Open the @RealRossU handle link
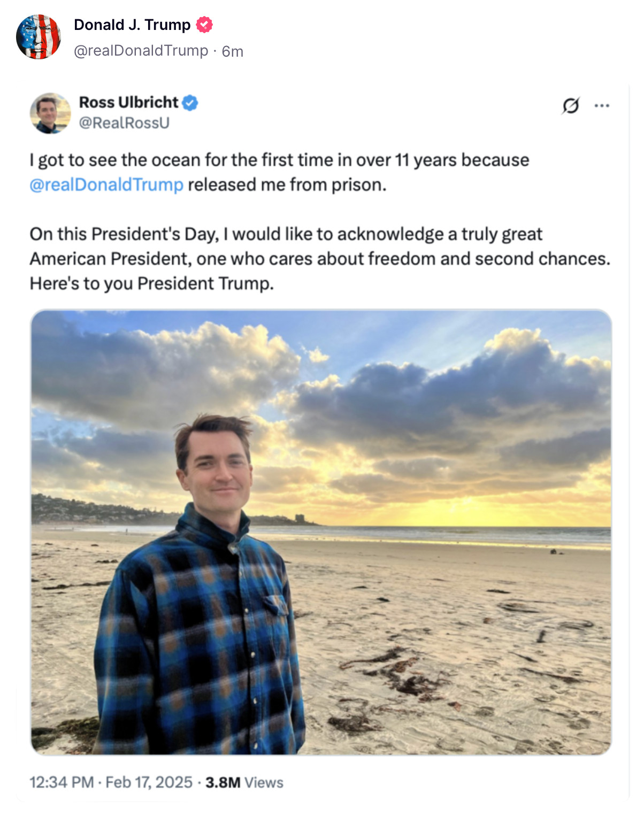 pyautogui.click(x=124, y=123)
